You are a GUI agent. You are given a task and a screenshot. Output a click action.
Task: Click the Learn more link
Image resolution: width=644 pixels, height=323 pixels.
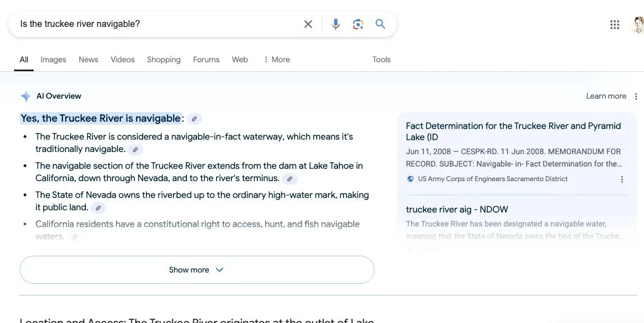(x=606, y=96)
